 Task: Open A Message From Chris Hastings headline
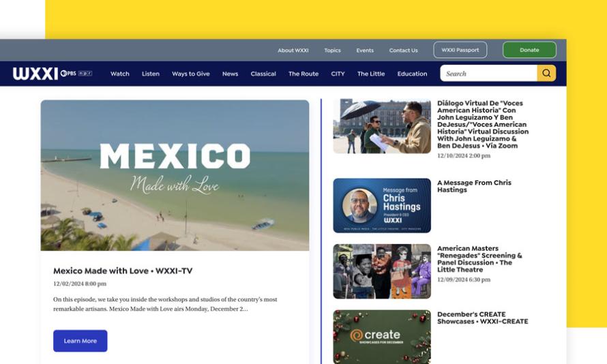click(x=474, y=186)
